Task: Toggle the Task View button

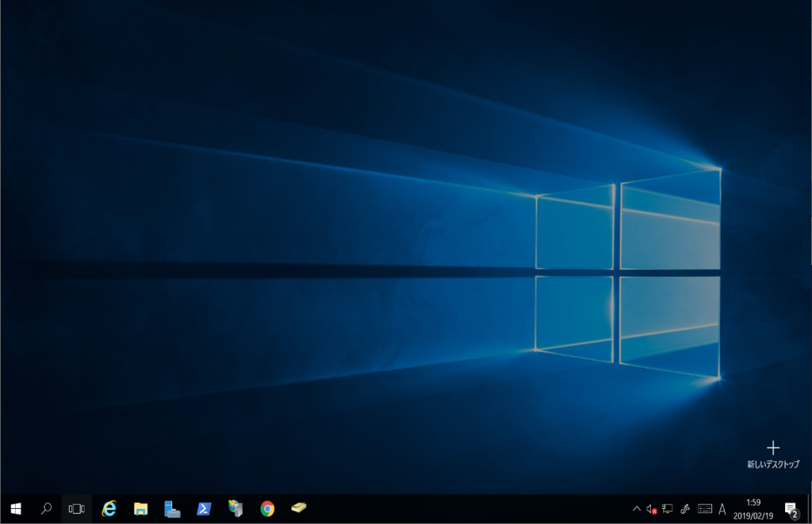Action: (x=77, y=509)
